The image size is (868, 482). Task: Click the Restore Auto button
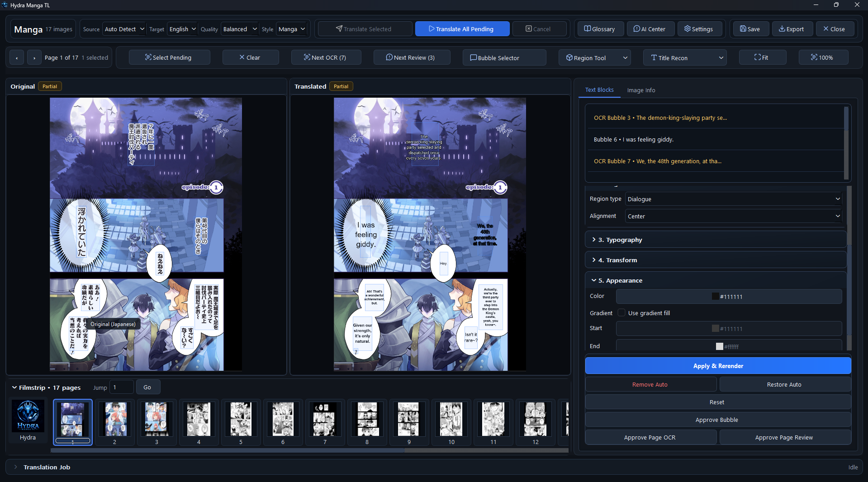pyautogui.click(x=785, y=384)
